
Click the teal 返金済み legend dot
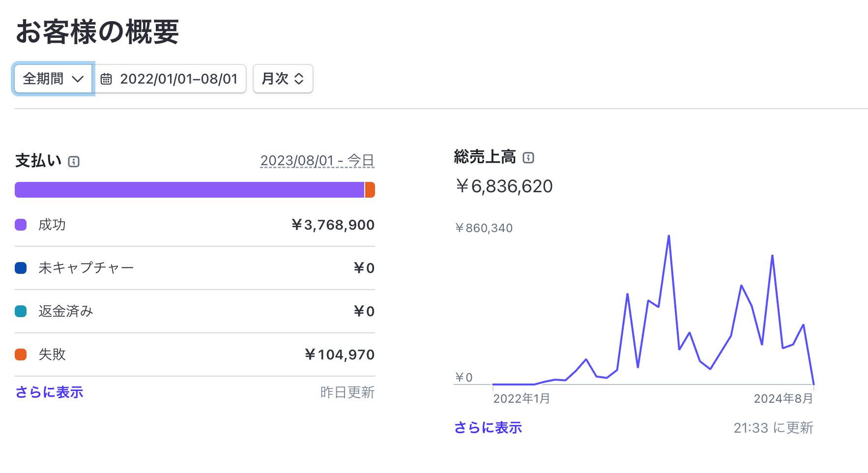21,311
